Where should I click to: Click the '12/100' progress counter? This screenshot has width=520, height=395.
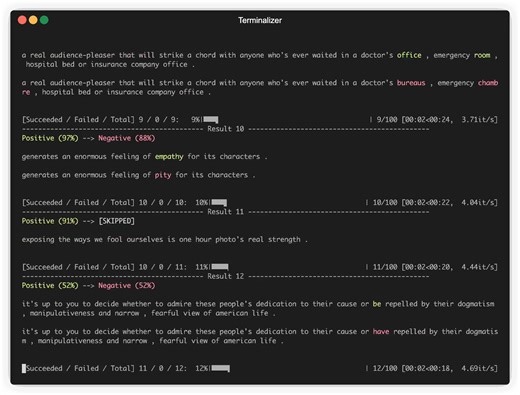(x=385, y=368)
